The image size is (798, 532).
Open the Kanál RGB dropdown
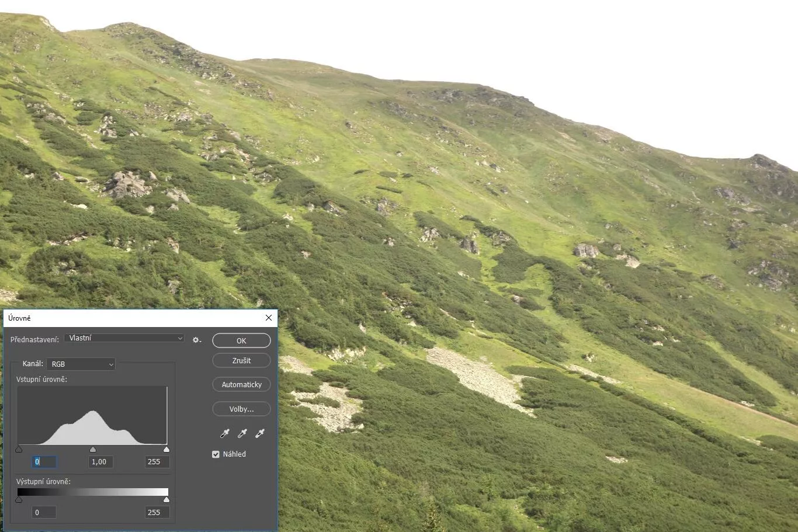[81, 364]
